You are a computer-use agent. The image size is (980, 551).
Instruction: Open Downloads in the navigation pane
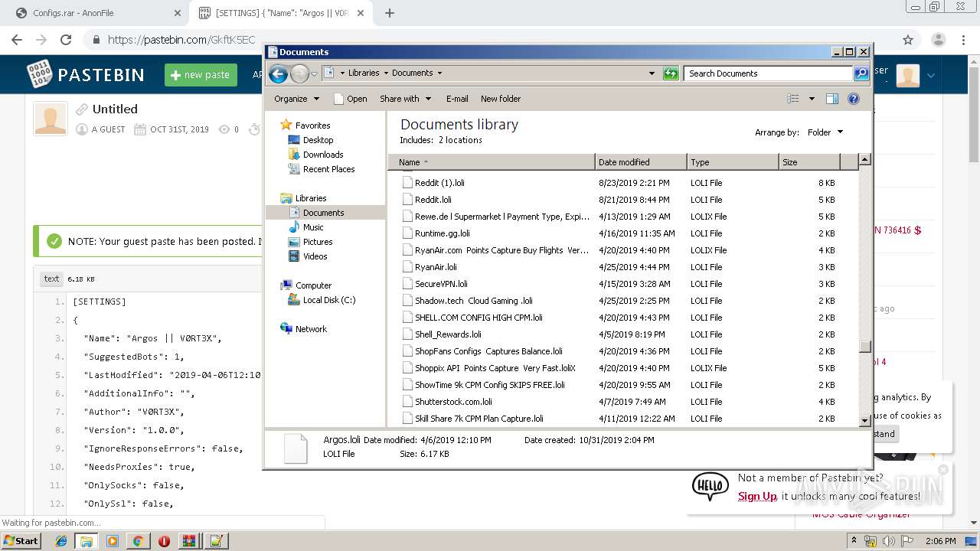pyautogui.click(x=322, y=155)
